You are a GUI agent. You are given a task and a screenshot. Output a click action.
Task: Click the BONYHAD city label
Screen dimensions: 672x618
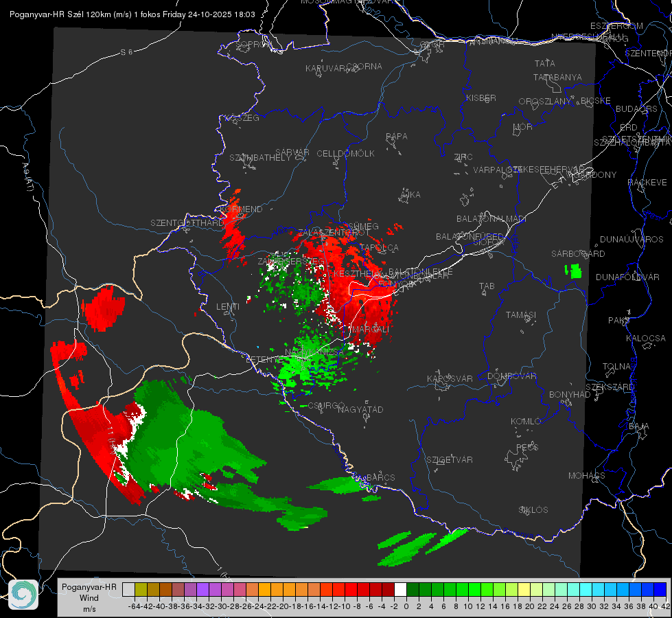570,395
